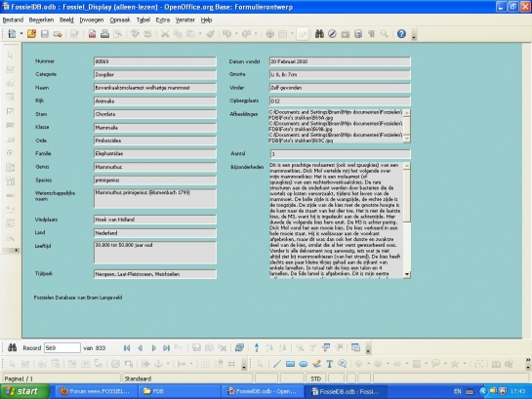
Task: Click the Standaard page style in status bar
Action: coord(187,379)
